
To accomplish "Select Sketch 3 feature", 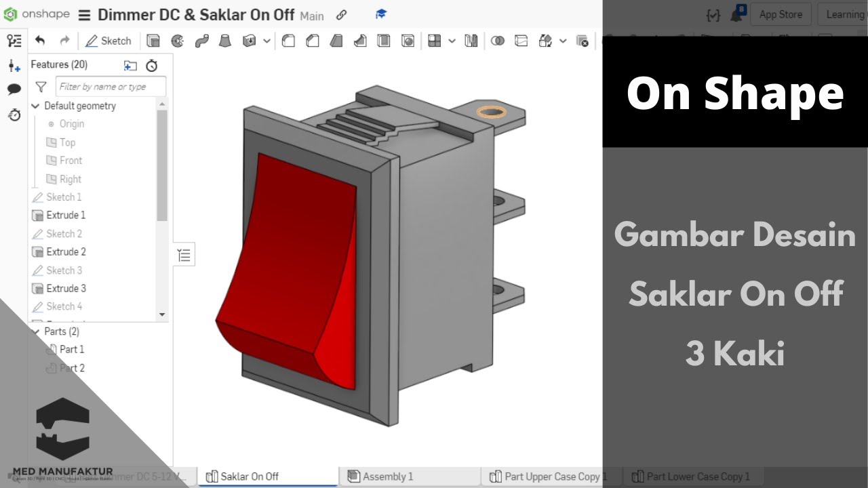I will tap(64, 270).
